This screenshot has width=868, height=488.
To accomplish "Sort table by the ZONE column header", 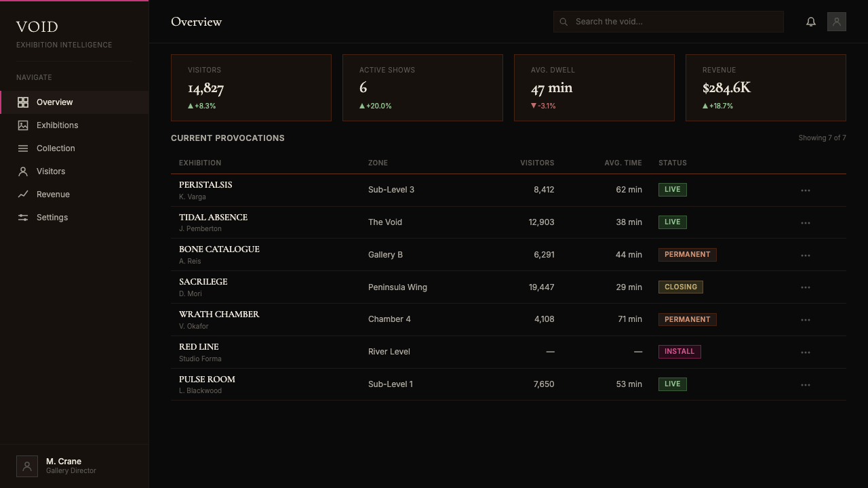I will click(378, 163).
